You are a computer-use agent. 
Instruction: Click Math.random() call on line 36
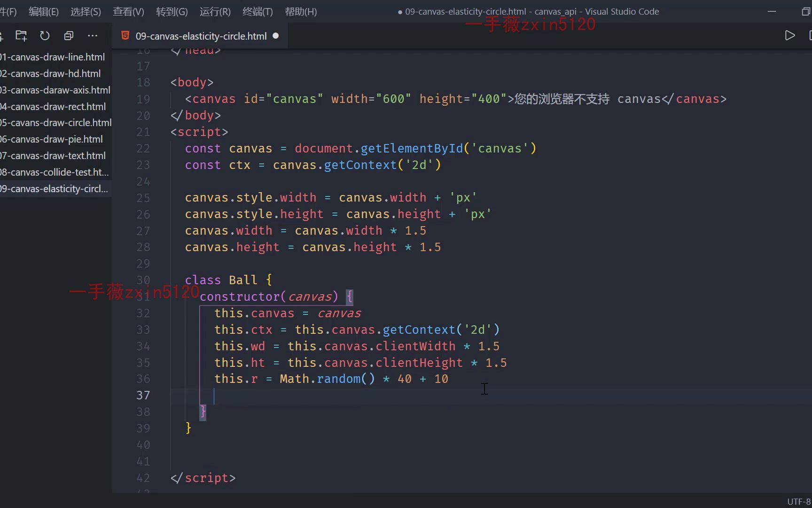click(327, 379)
